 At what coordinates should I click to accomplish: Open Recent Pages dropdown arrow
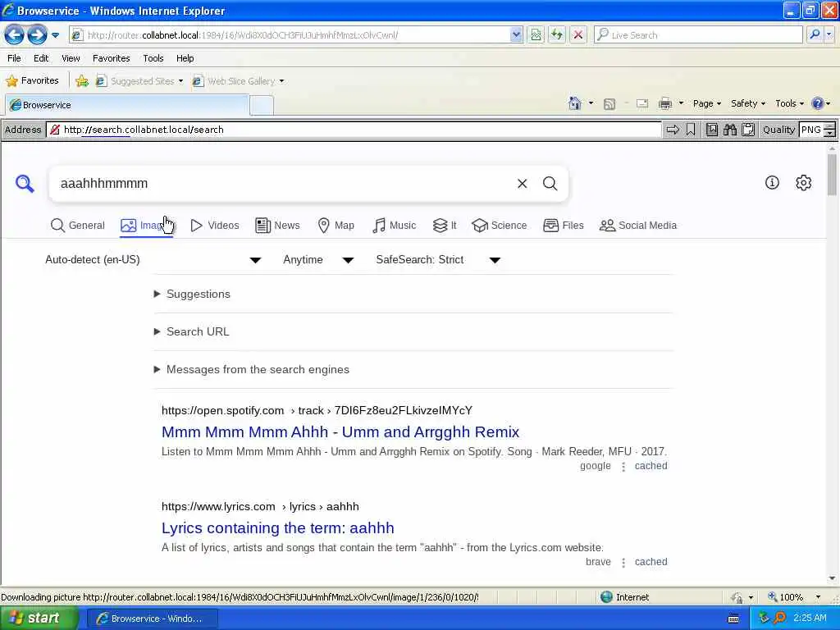tap(55, 35)
